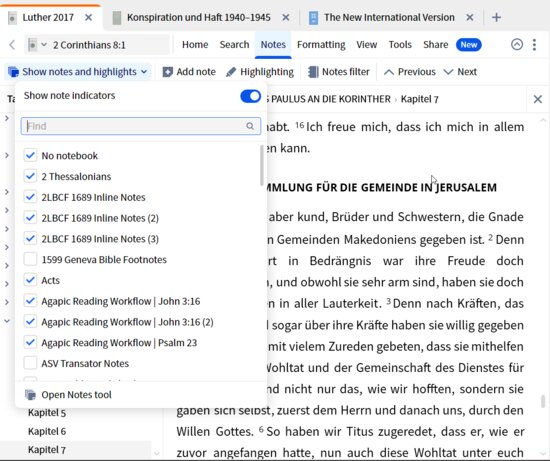Uncheck Agapic Reading Workflow Psalm 23
The height and width of the screenshot is (461, 550).
30,342
